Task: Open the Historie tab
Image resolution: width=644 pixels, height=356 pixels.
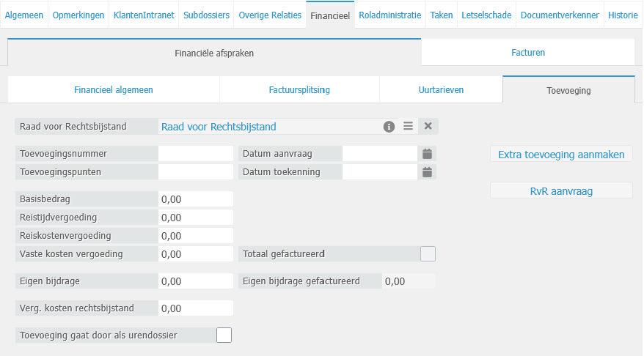Action: 623,15
